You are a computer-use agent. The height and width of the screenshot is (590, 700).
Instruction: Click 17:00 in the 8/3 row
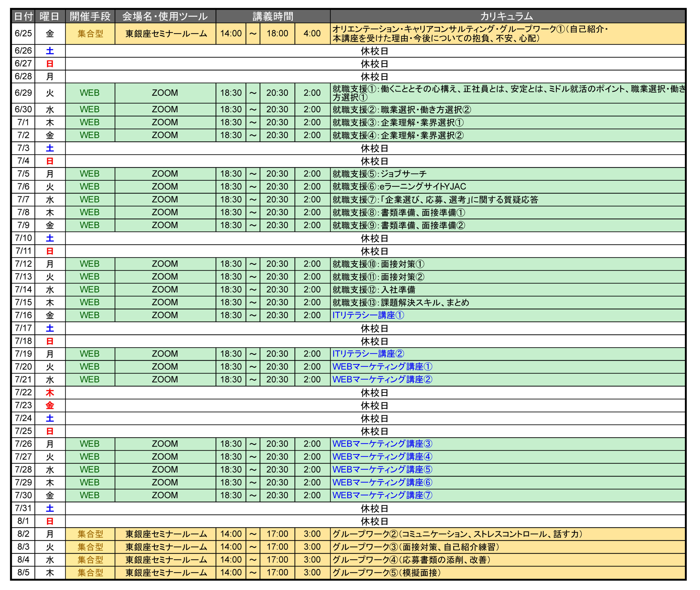277,547
